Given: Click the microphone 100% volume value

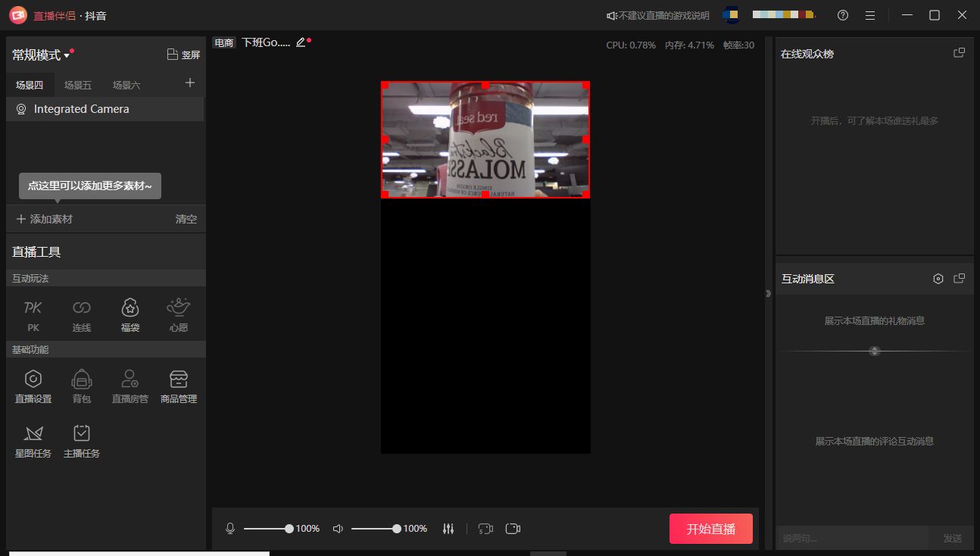Looking at the screenshot, I should tap(307, 529).
